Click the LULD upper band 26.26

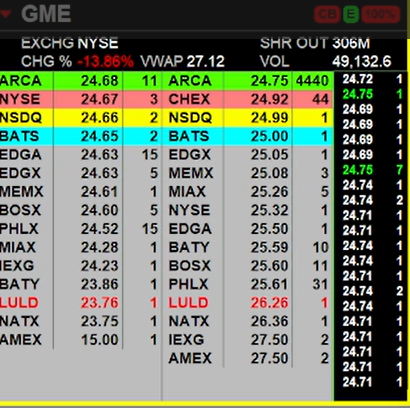coord(248,303)
